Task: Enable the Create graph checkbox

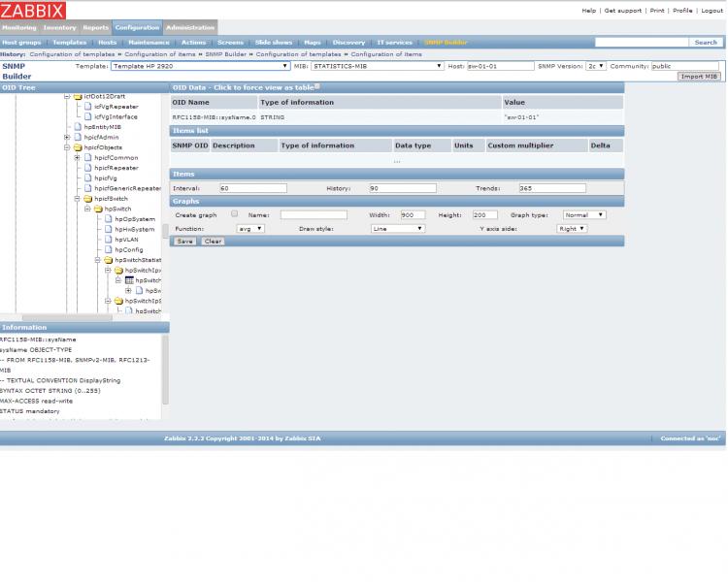Action: pos(234,214)
